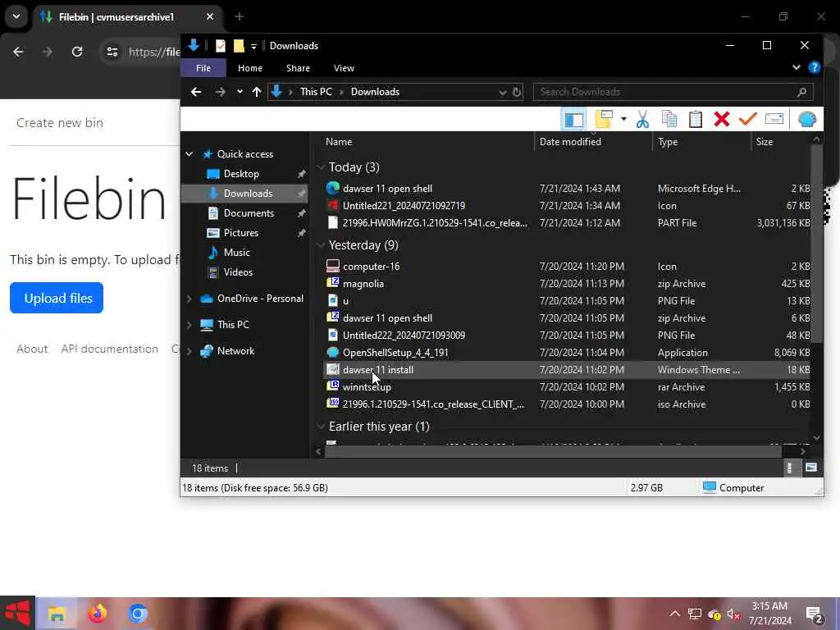The height and width of the screenshot is (630, 840).
Task: Click the Copy pages icon
Action: (x=669, y=119)
